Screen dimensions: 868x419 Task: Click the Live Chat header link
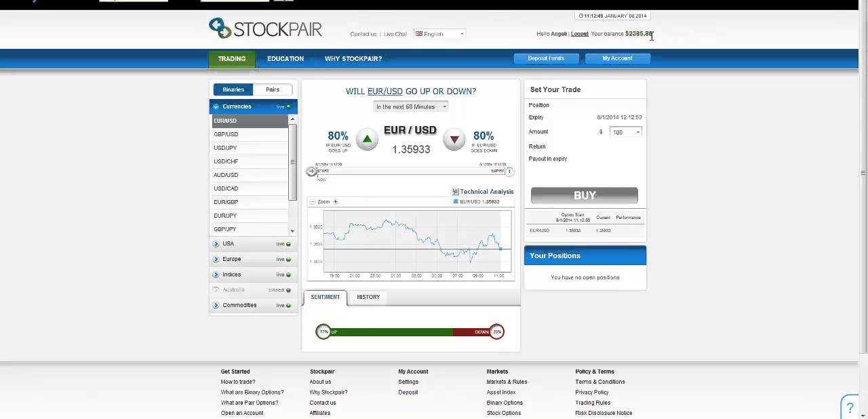pyautogui.click(x=395, y=34)
